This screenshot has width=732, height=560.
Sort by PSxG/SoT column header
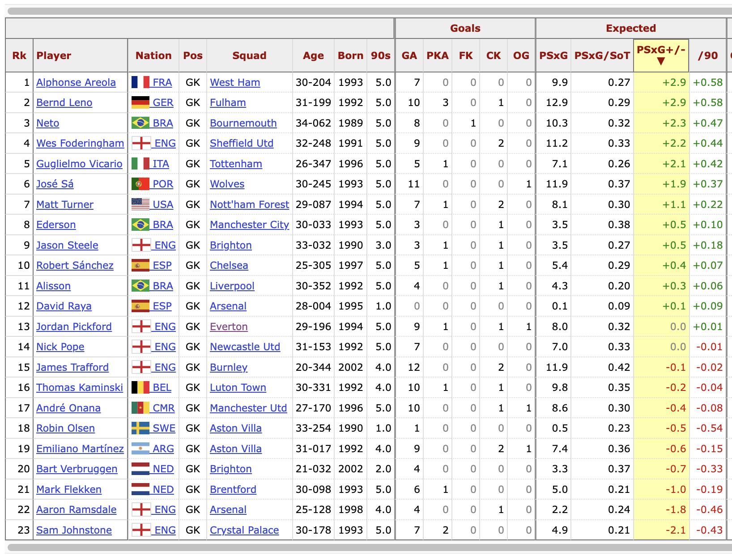[602, 55]
